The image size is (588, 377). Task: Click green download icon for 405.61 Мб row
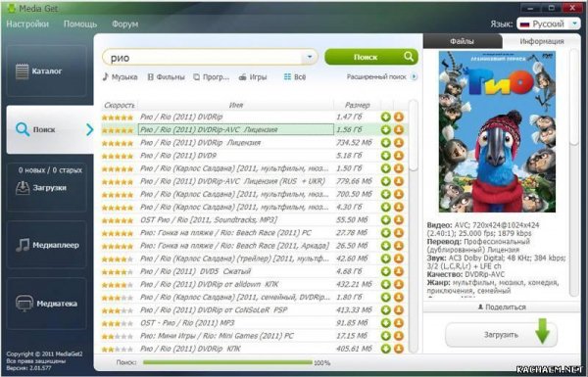pos(386,349)
